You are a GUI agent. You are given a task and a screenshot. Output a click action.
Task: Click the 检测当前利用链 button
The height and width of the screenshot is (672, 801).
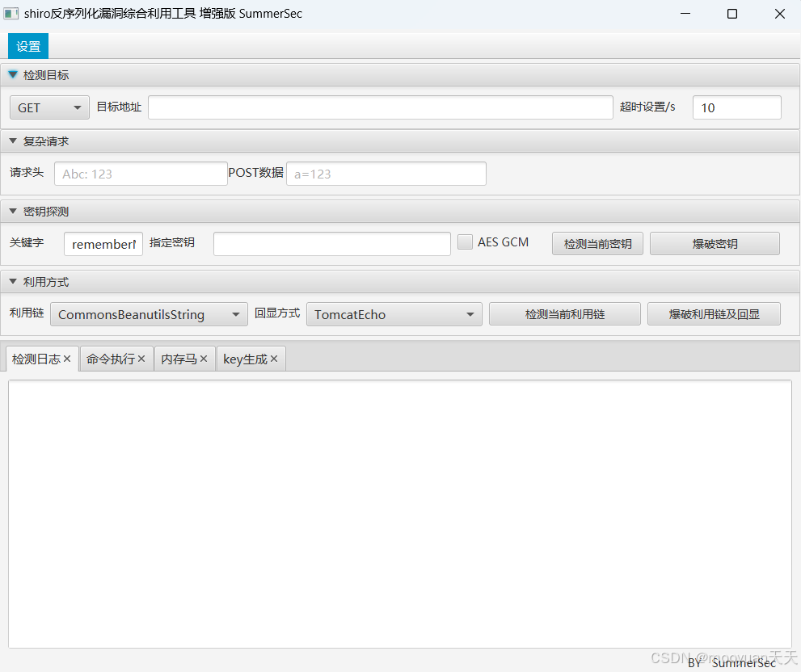coord(565,314)
